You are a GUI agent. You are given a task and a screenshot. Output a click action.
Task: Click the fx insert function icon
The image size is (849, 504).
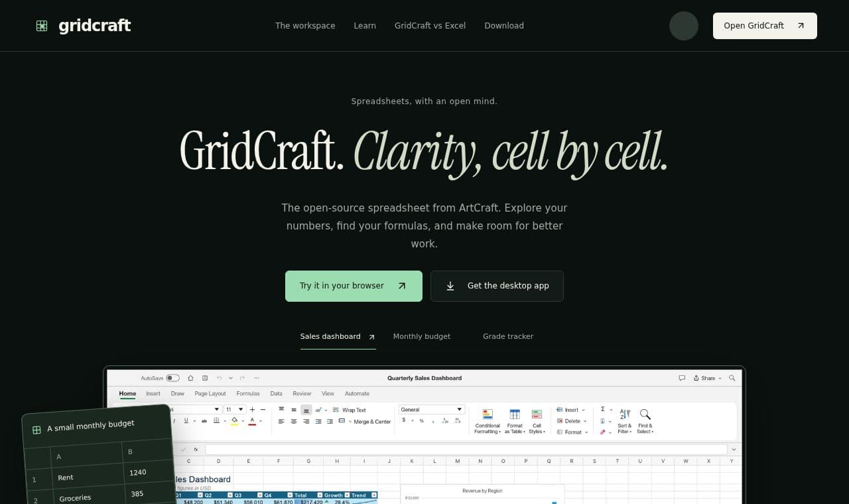click(x=196, y=450)
